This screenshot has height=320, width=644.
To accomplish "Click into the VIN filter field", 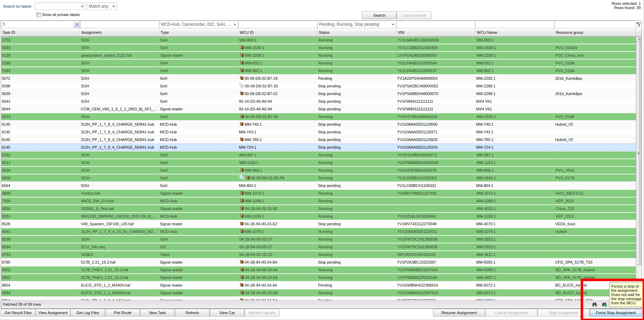I will pyautogui.click(x=435, y=24).
